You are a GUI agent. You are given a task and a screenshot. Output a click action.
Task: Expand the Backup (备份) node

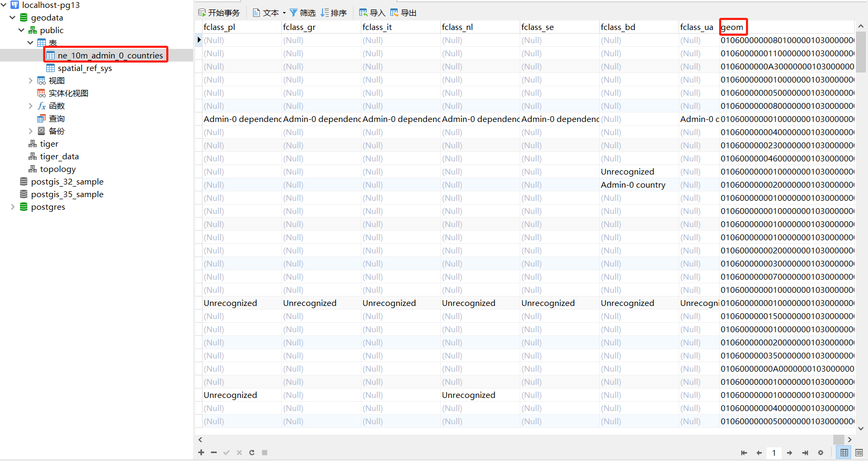(x=31, y=131)
